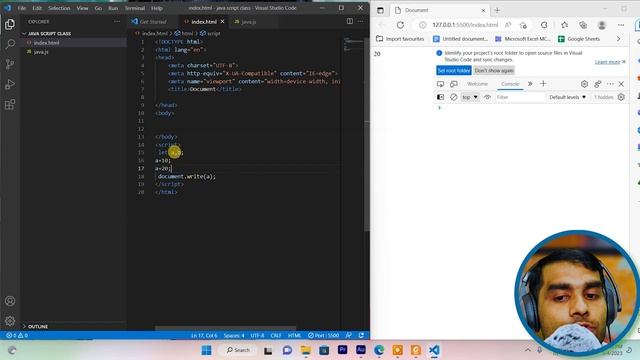Split the editor to the right
The height and width of the screenshot is (360, 640).
[350, 21]
